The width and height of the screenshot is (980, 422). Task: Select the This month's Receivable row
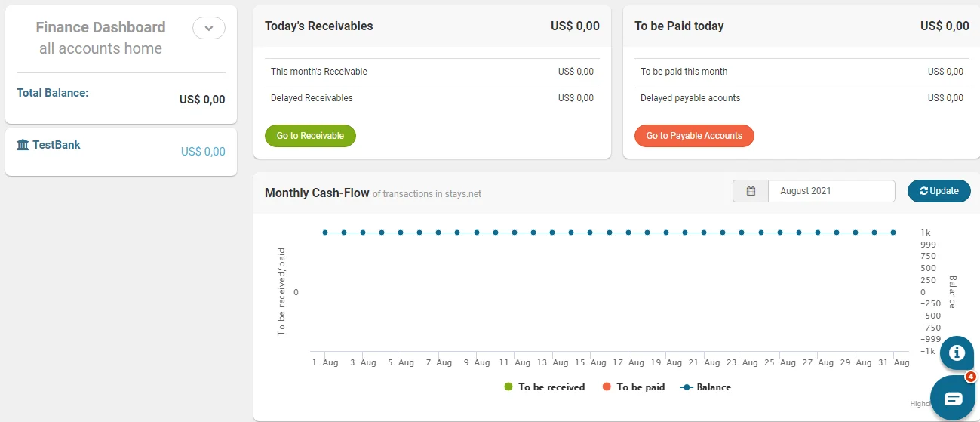click(432, 72)
